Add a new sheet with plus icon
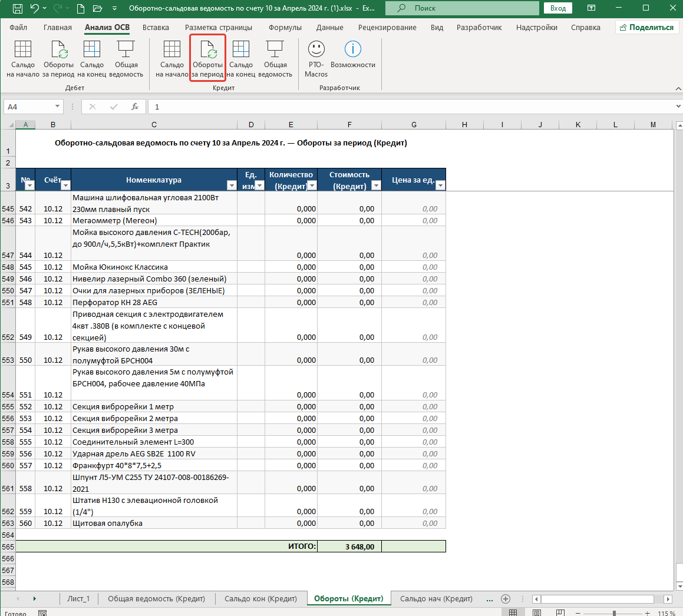Screen dimensions: 683x616 pos(505,598)
